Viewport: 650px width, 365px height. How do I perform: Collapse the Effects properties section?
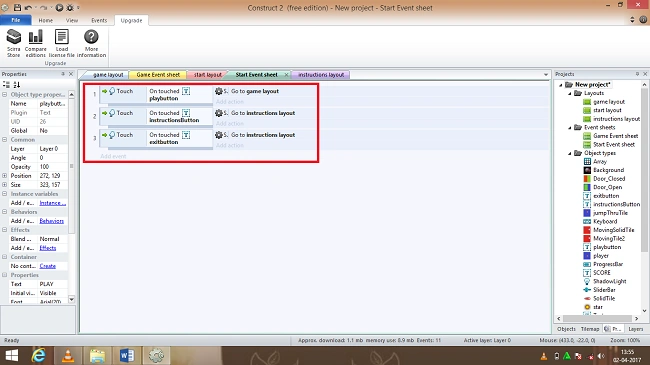(5, 230)
